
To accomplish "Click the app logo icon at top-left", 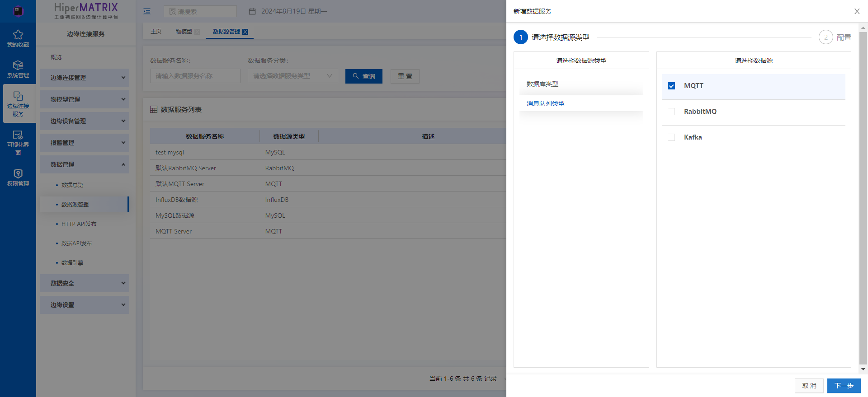I will tap(18, 11).
